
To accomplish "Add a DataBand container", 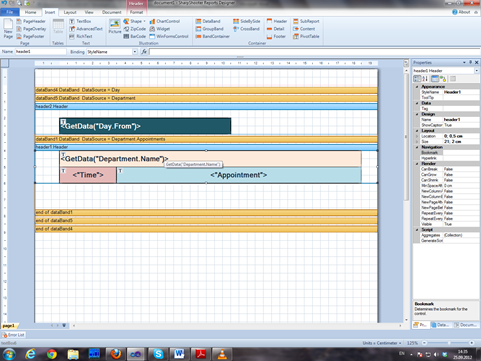I will click(x=208, y=21).
